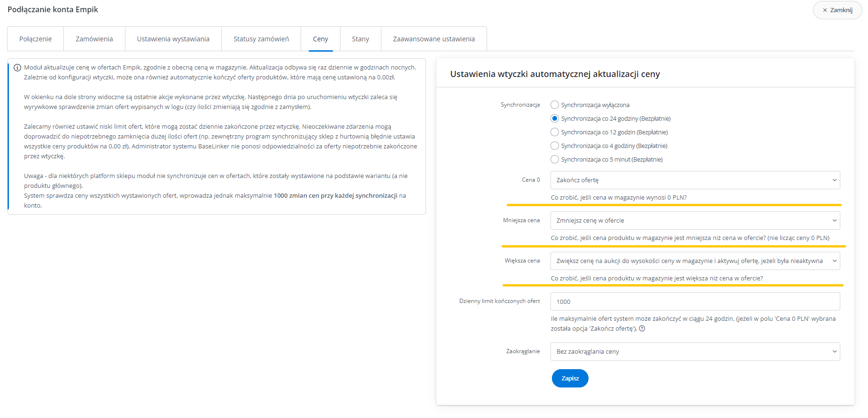868x418 pixels.
Task: Open the Zamówienia tab
Action: [94, 39]
